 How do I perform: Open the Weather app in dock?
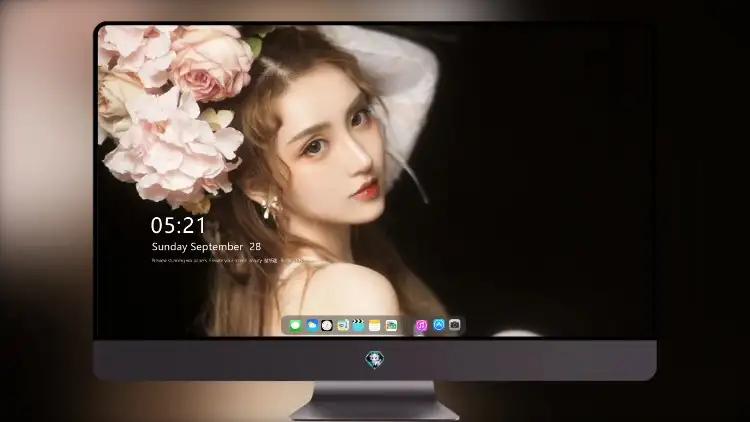coord(312,325)
